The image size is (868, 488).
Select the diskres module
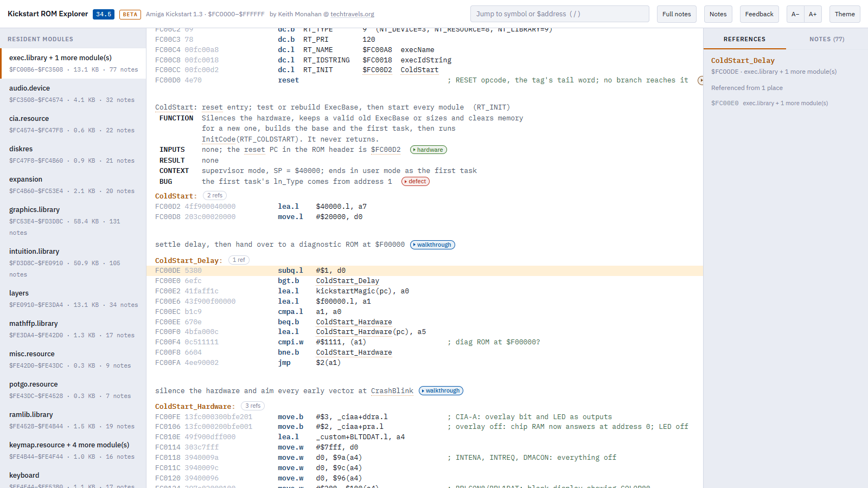pyautogui.click(x=73, y=155)
